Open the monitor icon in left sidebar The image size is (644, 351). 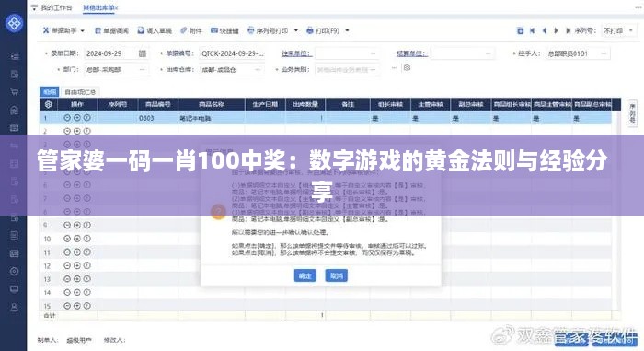15,289
